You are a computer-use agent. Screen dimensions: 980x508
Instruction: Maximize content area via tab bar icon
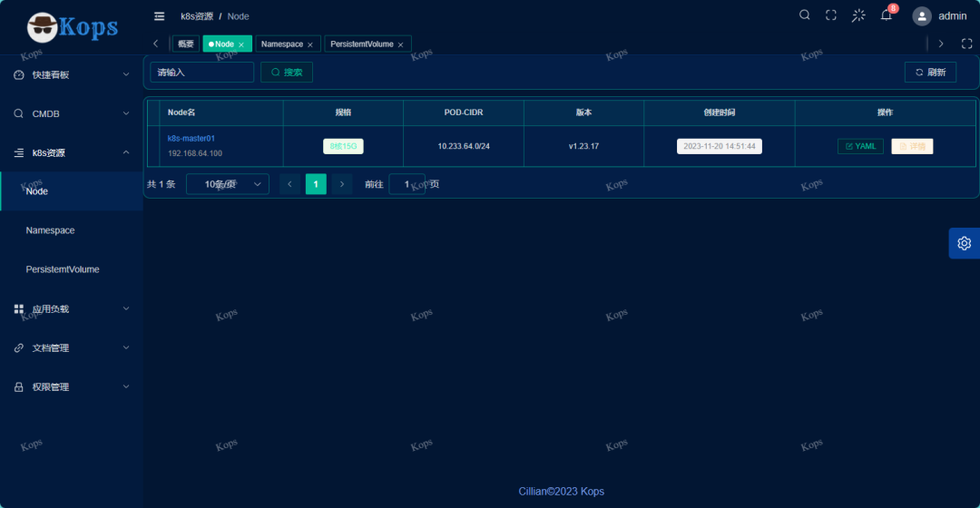966,44
